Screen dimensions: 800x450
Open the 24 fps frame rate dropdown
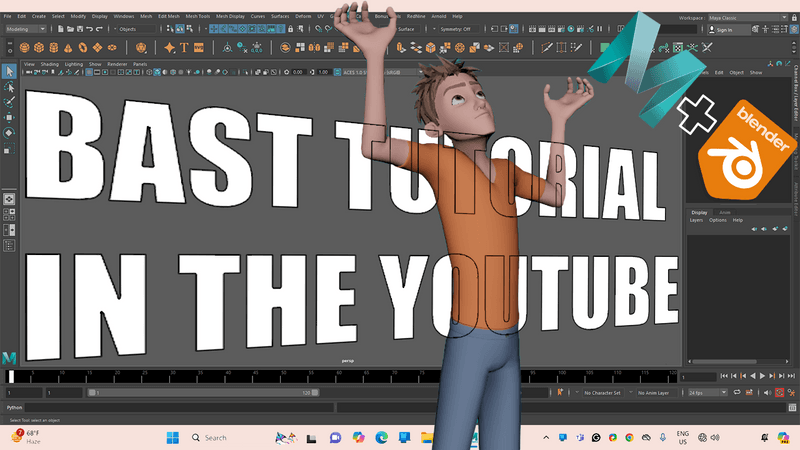707,393
